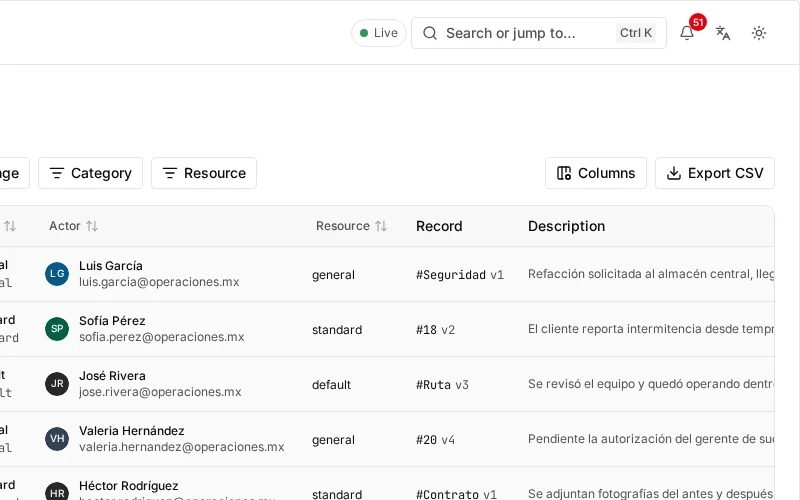Image resolution: width=800 pixels, height=500 pixels.
Task: Click Sofía Pérez's SP avatar
Action: [57, 329]
